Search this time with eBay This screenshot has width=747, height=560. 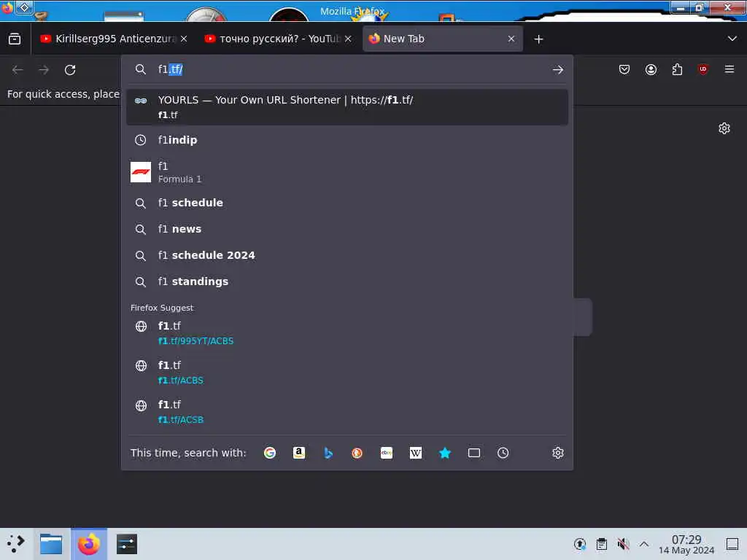387,453
